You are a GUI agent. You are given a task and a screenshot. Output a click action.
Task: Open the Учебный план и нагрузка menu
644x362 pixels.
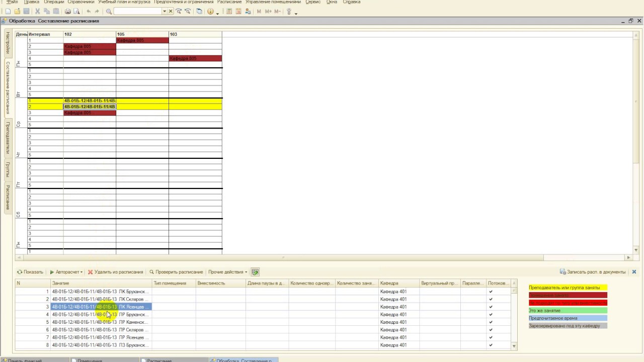[x=124, y=2]
